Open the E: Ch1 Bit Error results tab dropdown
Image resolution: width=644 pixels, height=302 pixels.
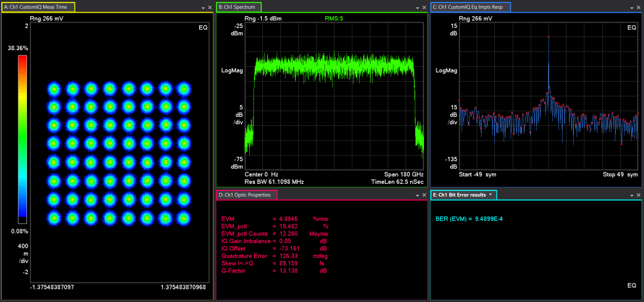tap(491, 195)
